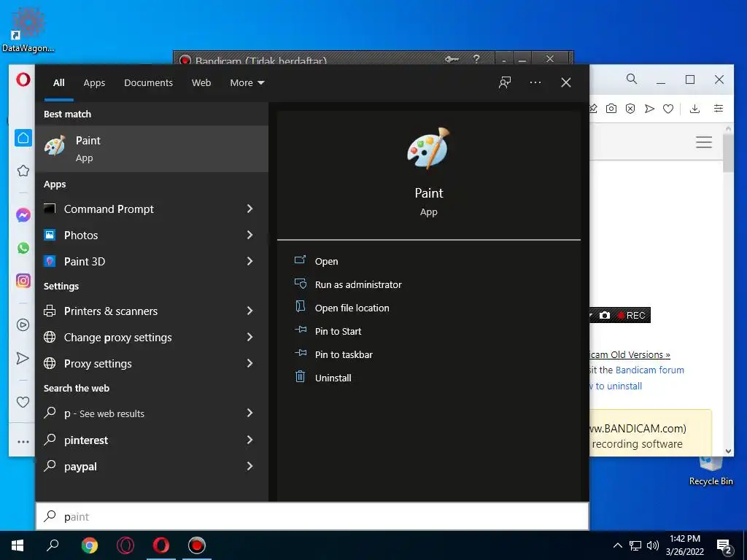Click the search input box with 'paint'
Viewport: 747px width, 560px height.
(x=312, y=516)
